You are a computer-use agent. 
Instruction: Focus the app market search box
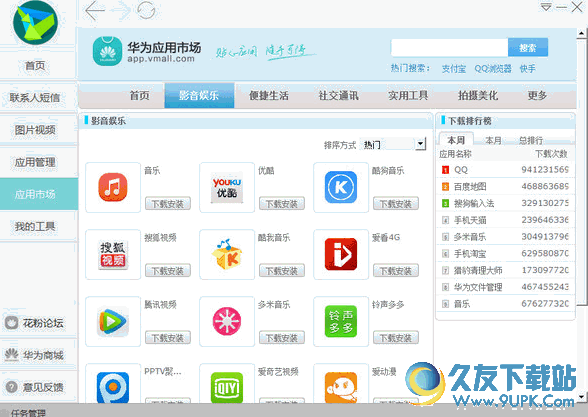(449, 48)
